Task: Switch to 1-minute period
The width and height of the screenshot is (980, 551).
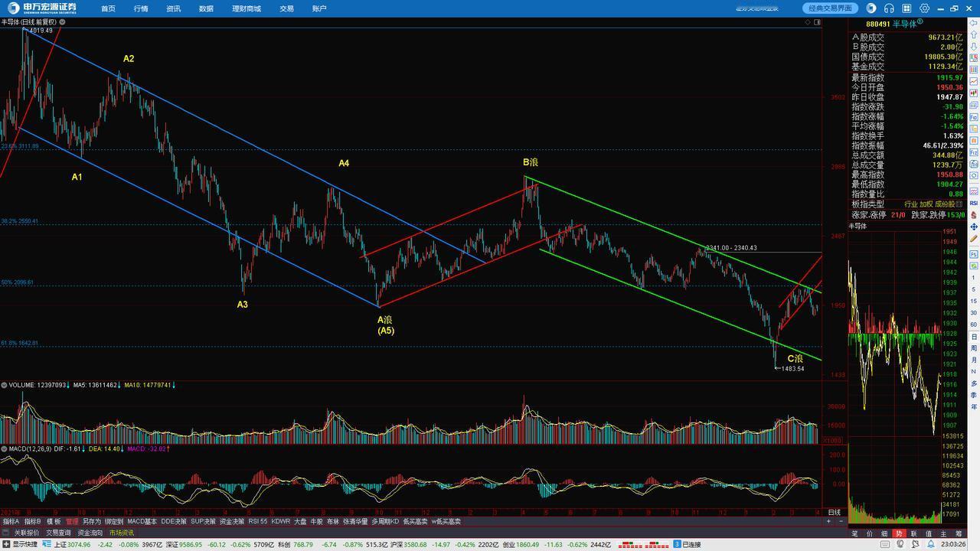Action: [973, 276]
